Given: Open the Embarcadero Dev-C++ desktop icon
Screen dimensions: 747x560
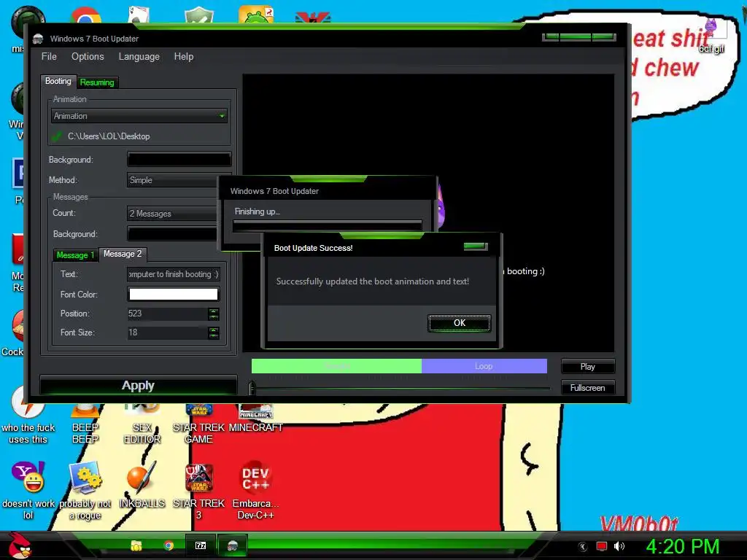Looking at the screenshot, I should pos(256,491).
